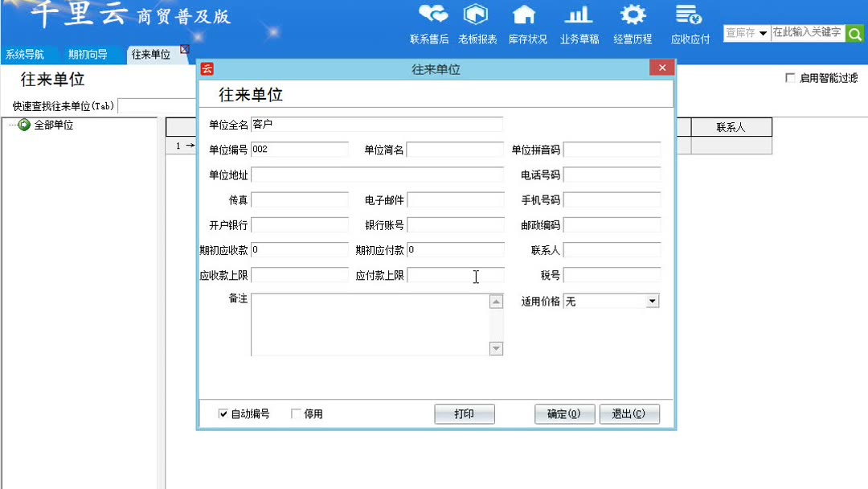Screen dimensions: 868x489
Task: Click the green magnifier search icon
Action: (x=854, y=33)
